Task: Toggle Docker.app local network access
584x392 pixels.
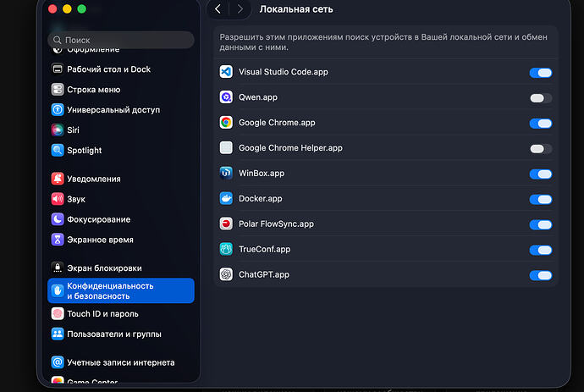Action: tap(541, 199)
